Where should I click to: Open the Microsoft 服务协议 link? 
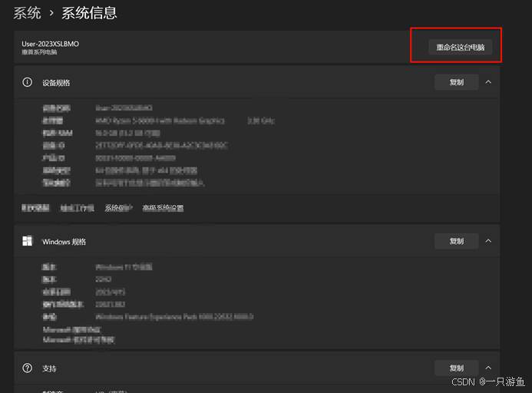[x=71, y=329]
